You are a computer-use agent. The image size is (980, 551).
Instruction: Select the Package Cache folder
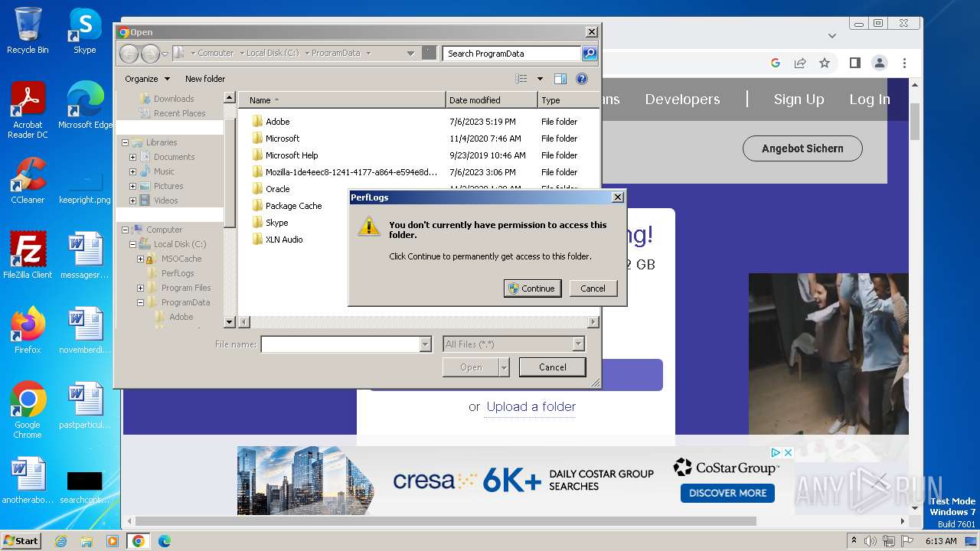pyautogui.click(x=293, y=206)
